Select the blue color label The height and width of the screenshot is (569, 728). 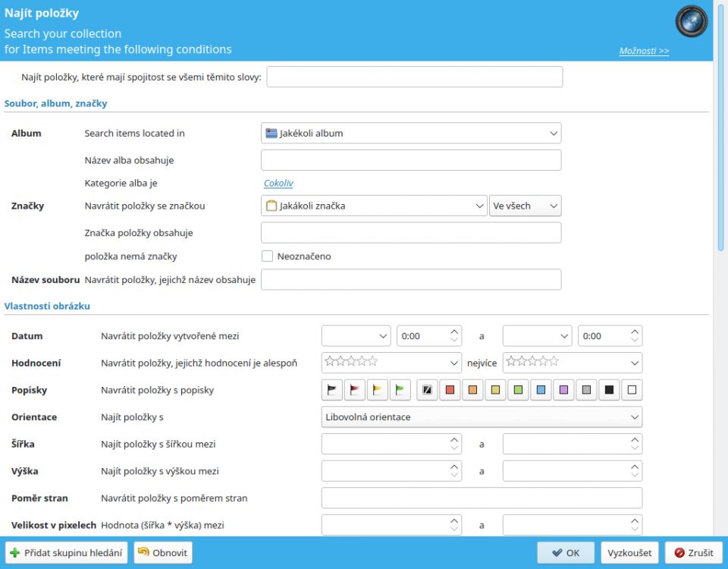pyautogui.click(x=541, y=390)
